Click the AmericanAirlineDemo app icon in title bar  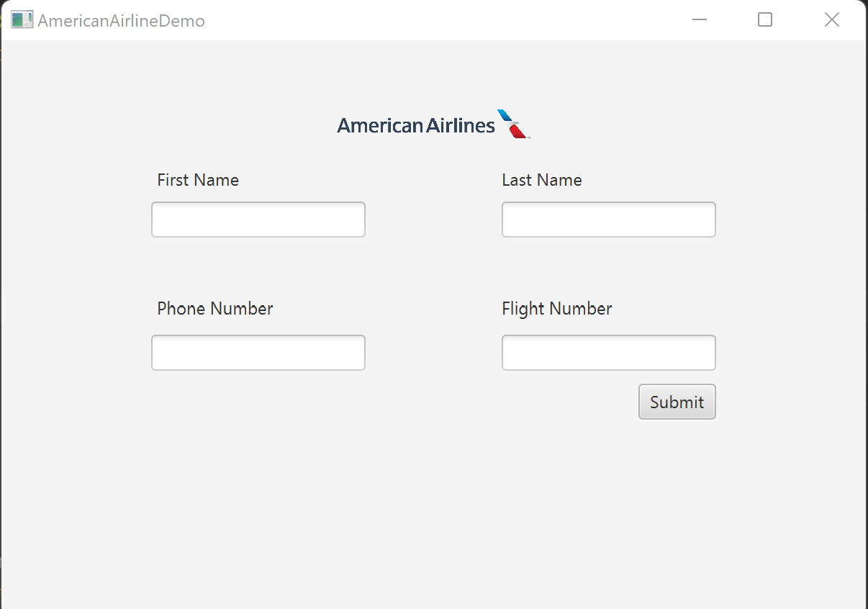(x=22, y=20)
